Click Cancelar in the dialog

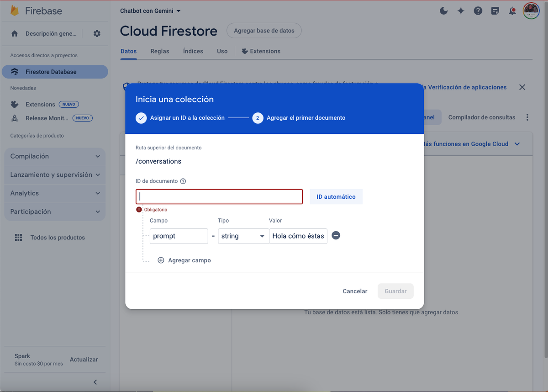tap(355, 291)
